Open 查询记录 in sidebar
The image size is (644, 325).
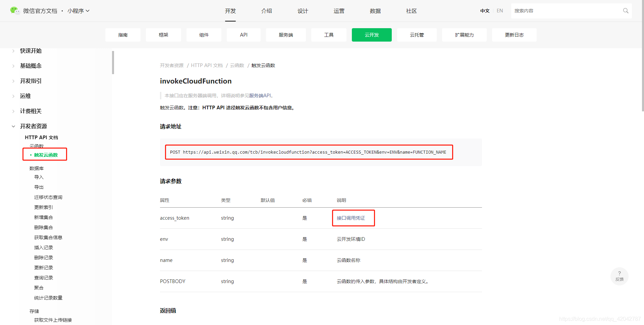pos(44,278)
